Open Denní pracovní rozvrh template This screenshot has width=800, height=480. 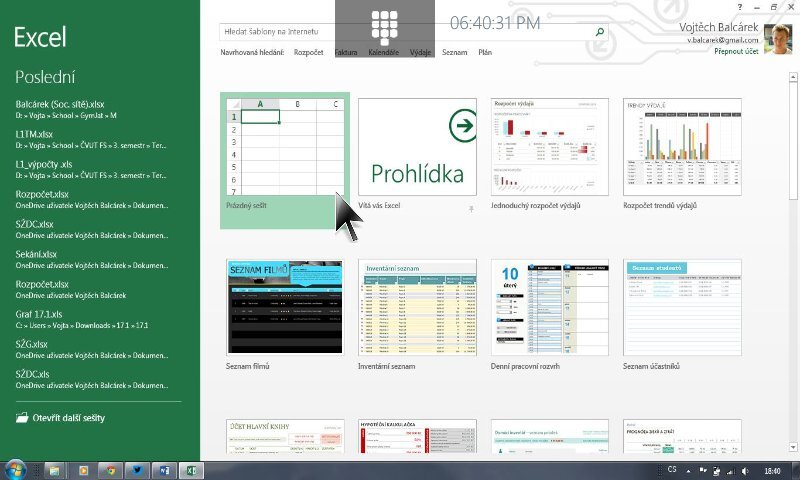(x=549, y=307)
